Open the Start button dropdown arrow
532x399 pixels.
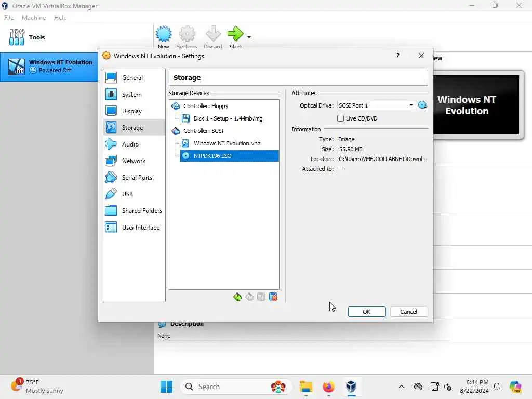(x=249, y=37)
